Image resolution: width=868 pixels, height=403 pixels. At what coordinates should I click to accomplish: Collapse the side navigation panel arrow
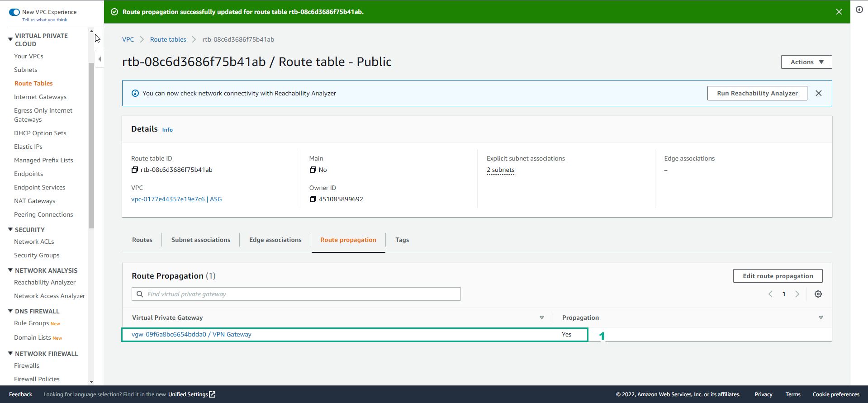coord(100,59)
